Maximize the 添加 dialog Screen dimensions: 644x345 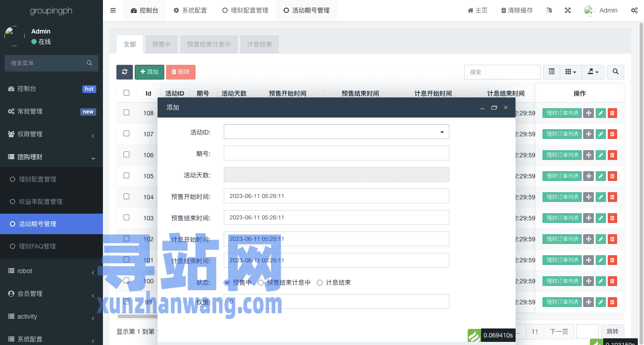494,108
